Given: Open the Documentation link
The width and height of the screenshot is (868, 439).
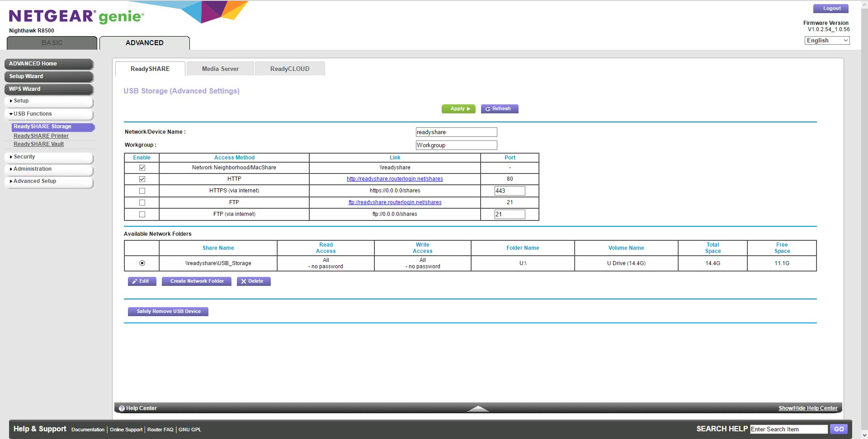Looking at the screenshot, I should 88,430.
